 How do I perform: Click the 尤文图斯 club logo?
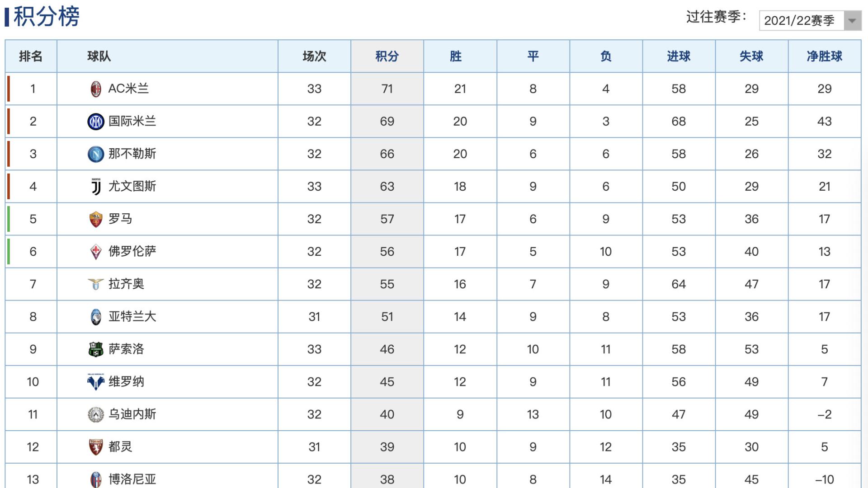(96, 187)
